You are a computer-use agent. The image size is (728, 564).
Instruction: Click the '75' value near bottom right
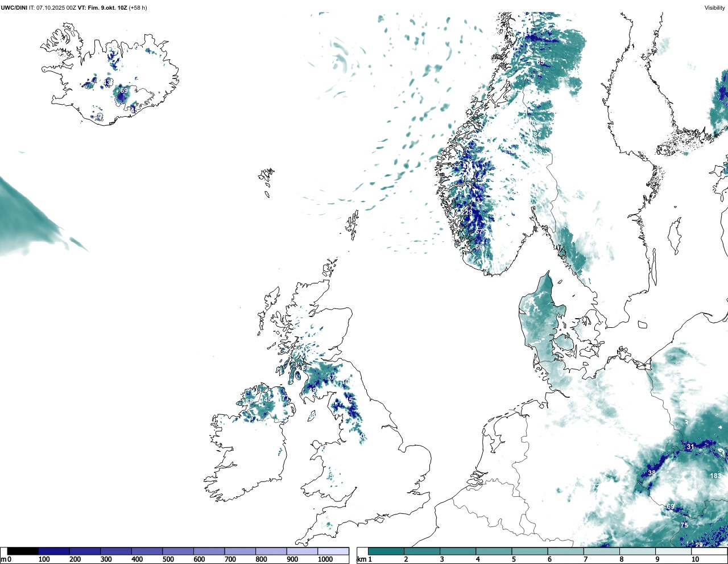point(684,525)
